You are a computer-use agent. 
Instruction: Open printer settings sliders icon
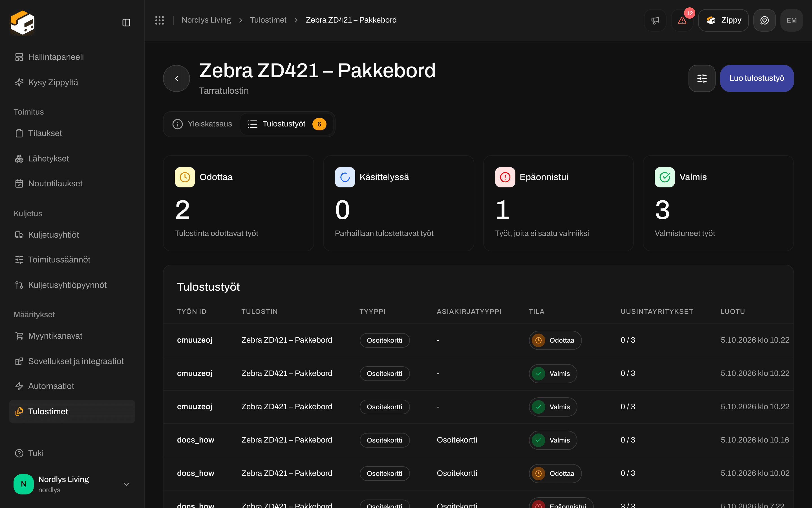click(702, 78)
